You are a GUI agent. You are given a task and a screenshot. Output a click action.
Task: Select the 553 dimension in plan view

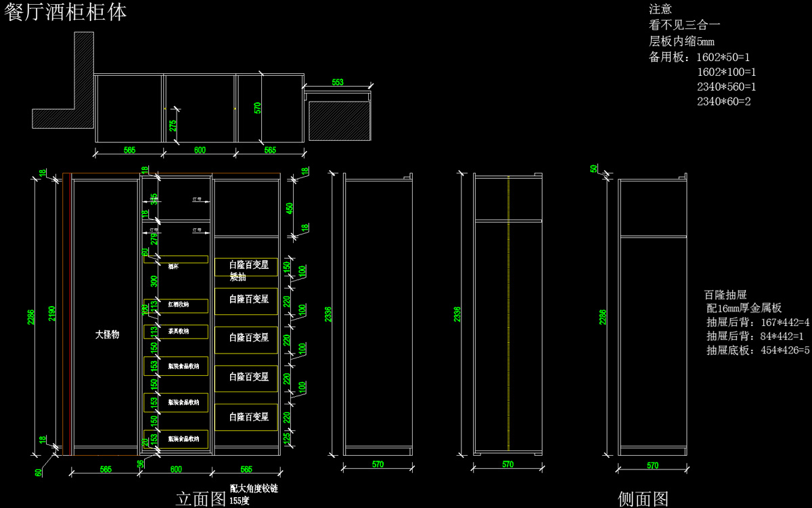click(x=337, y=83)
